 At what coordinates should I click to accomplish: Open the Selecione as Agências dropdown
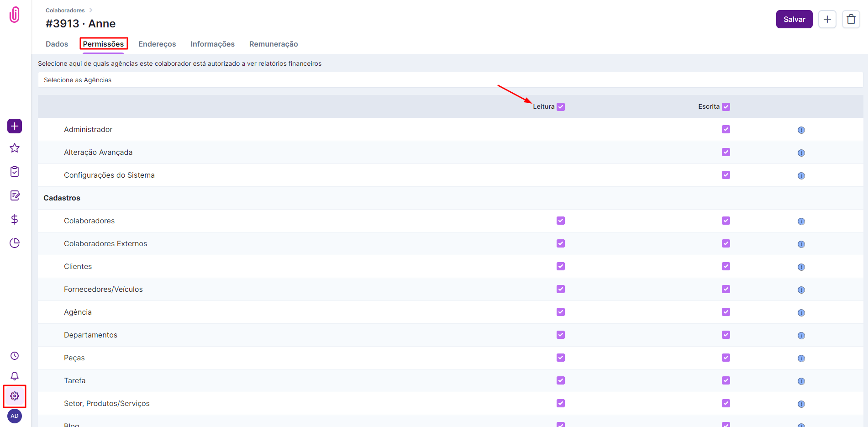pyautogui.click(x=450, y=80)
